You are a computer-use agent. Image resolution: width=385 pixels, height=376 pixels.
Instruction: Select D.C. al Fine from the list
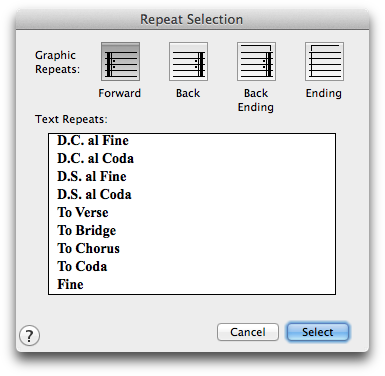click(192, 141)
